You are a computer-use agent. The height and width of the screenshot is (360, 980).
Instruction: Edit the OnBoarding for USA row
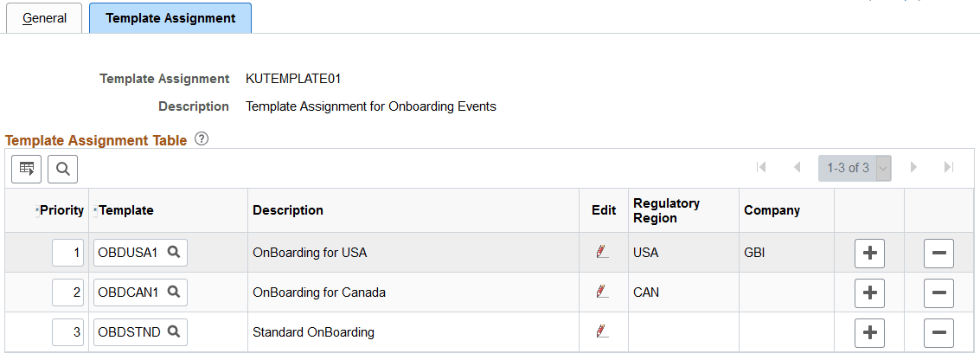pos(602,252)
